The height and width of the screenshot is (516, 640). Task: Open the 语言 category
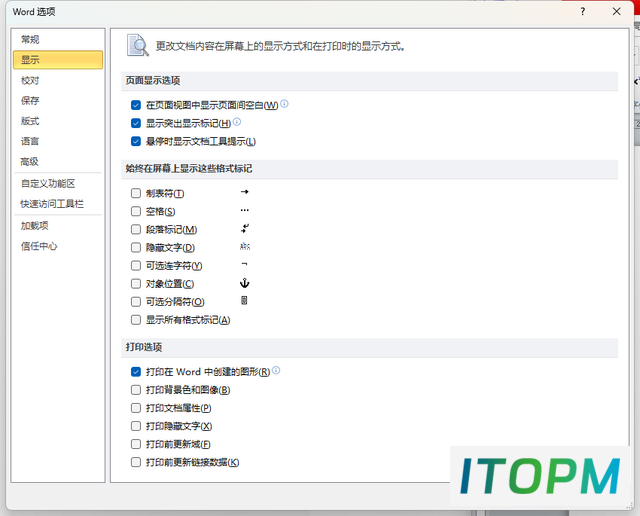[58, 141]
